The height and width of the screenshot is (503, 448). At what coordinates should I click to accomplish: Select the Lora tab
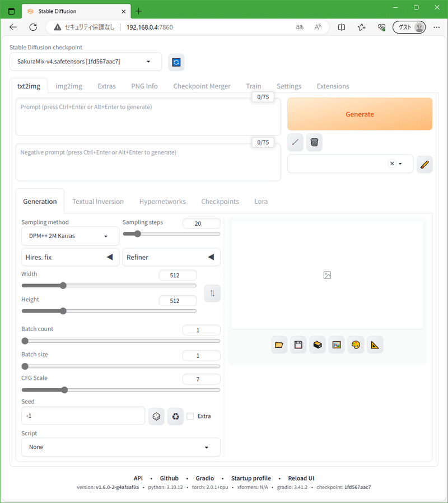click(x=261, y=202)
